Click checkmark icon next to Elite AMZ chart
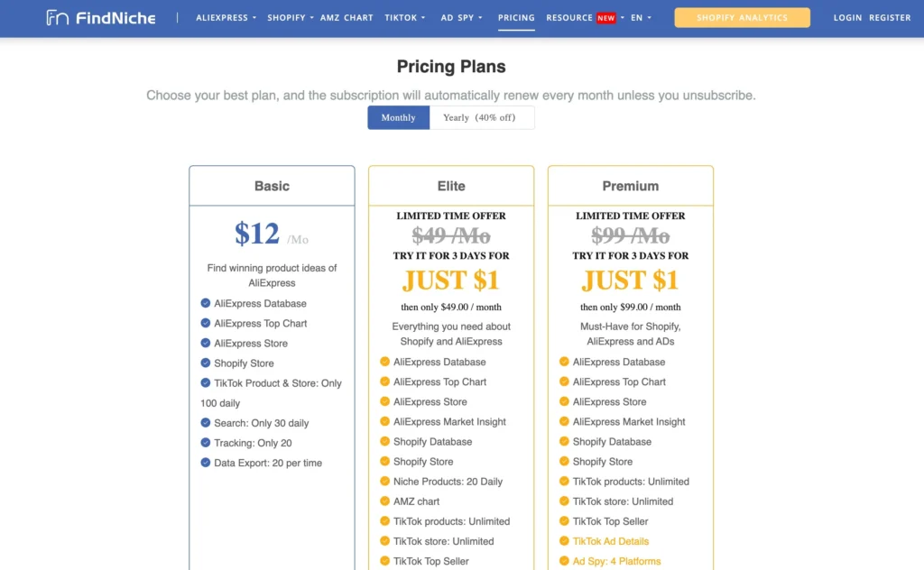The height and width of the screenshot is (570, 924). click(385, 501)
